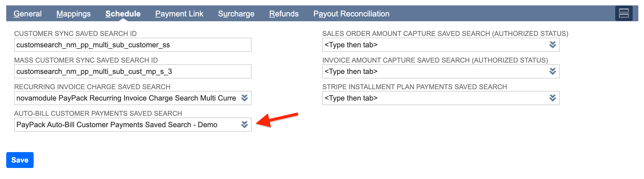Image resolution: width=644 pixels, height=179 pixels.
Task: Click the Sales Order Amount Capture chevron icon
Action: tap(553, 44)
